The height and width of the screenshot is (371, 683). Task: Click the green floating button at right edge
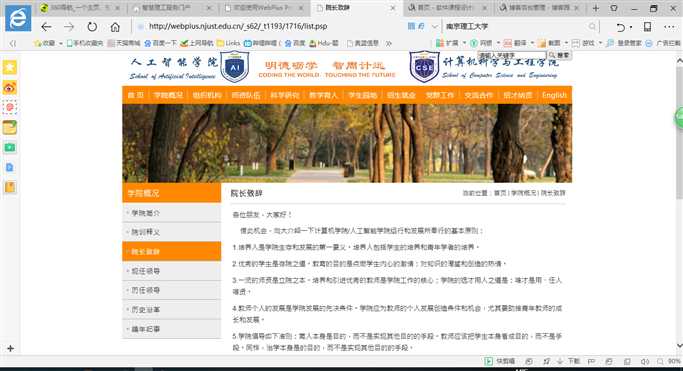point(679,118)
